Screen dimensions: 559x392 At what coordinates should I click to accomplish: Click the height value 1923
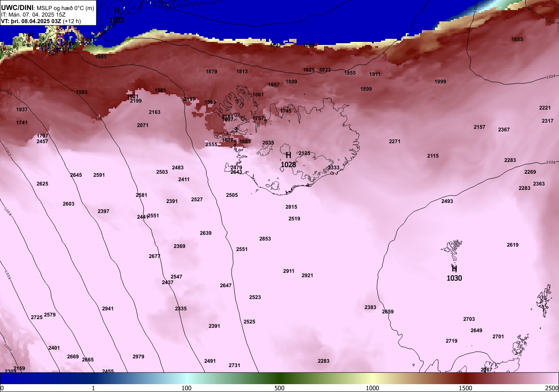pos(325,70)
